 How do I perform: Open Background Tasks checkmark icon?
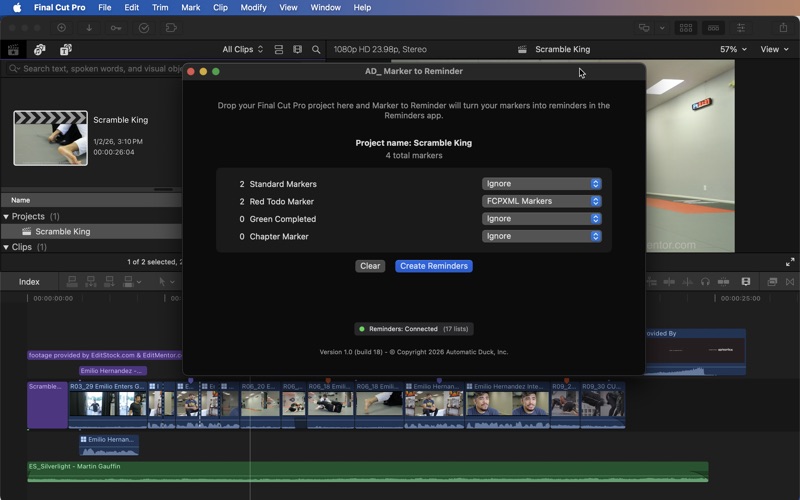click(144, 28)
